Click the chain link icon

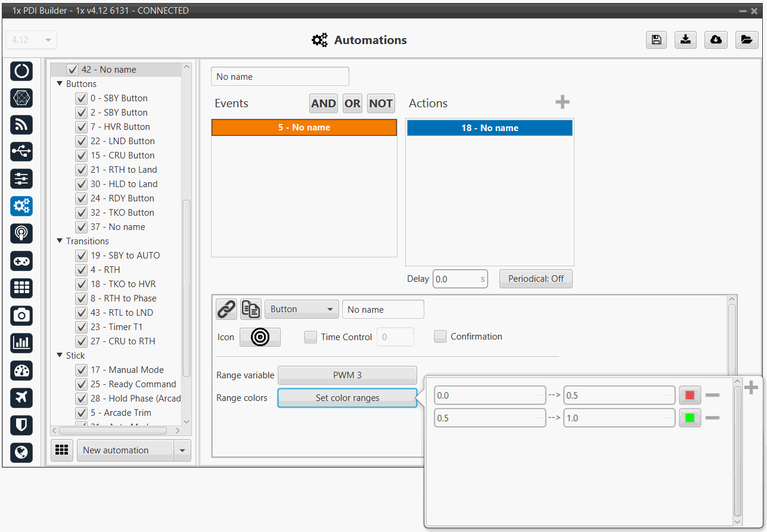coord(226,309)
